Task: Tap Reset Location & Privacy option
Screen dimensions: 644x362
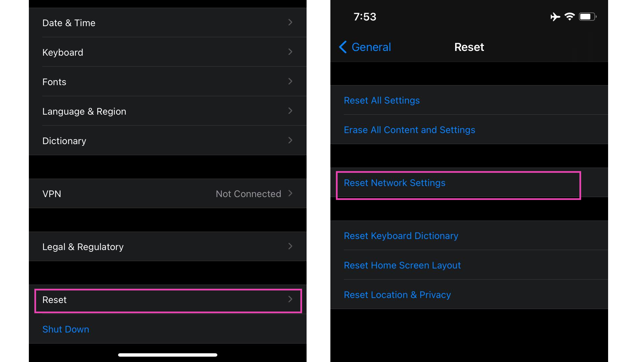Action: pyautogui.click(x=397, y=294)
